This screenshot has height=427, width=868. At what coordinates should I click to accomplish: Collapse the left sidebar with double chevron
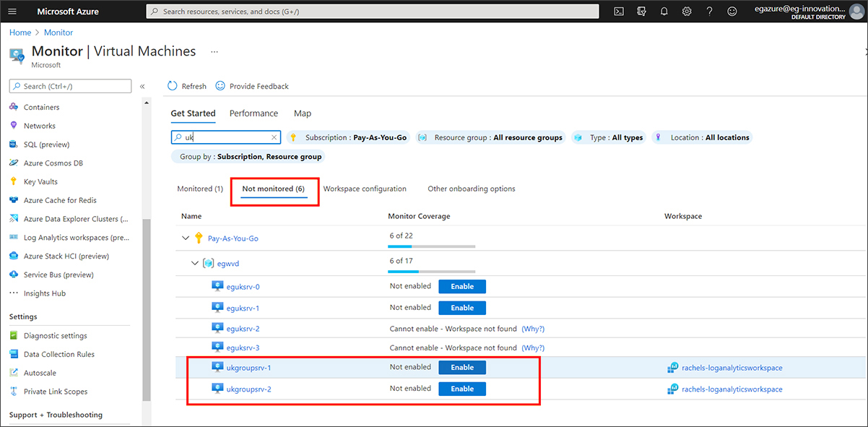coord(142,87)
